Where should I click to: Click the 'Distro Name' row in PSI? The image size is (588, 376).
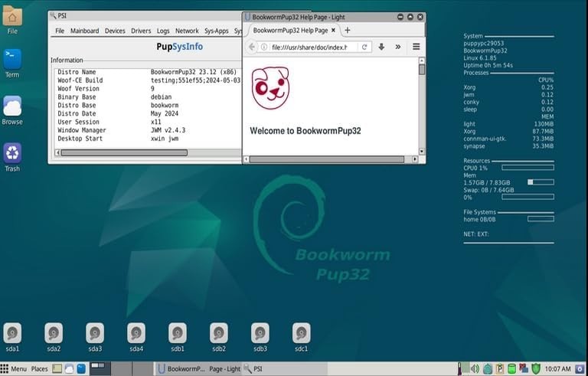pyautogui.click(x=148, y=72)
